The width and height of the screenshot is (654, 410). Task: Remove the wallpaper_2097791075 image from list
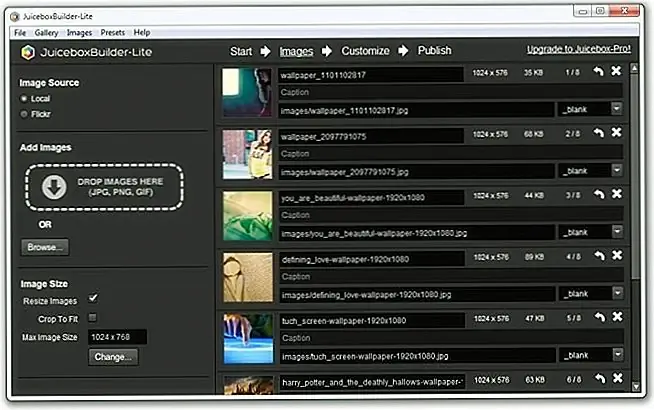[x=616, y=134]
